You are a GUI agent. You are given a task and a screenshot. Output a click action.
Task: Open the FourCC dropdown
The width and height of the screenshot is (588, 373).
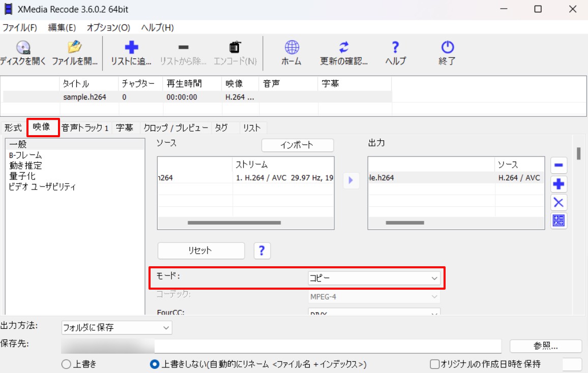coord(374,313)
